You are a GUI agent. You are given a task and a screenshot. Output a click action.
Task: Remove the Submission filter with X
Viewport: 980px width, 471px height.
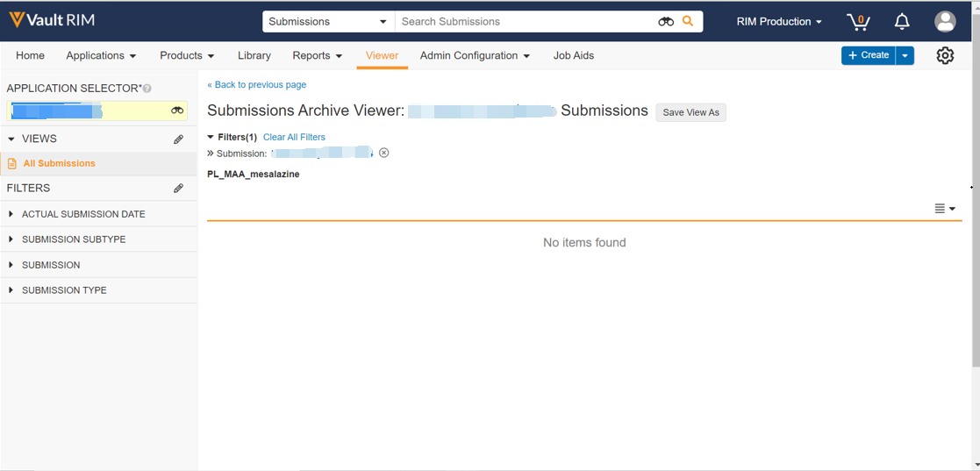pos(383,153)
